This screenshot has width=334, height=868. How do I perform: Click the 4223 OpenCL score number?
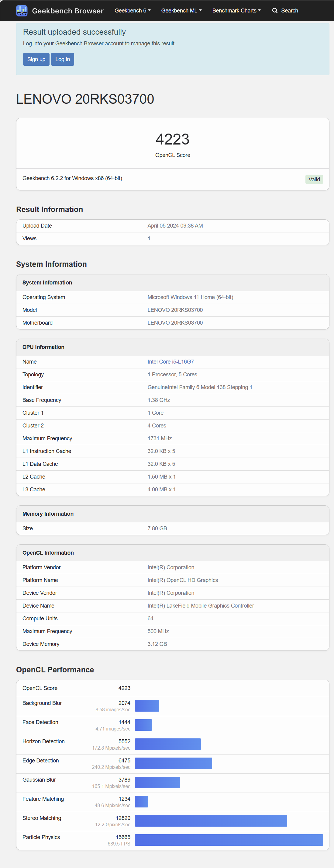click(x=172, y=139)
